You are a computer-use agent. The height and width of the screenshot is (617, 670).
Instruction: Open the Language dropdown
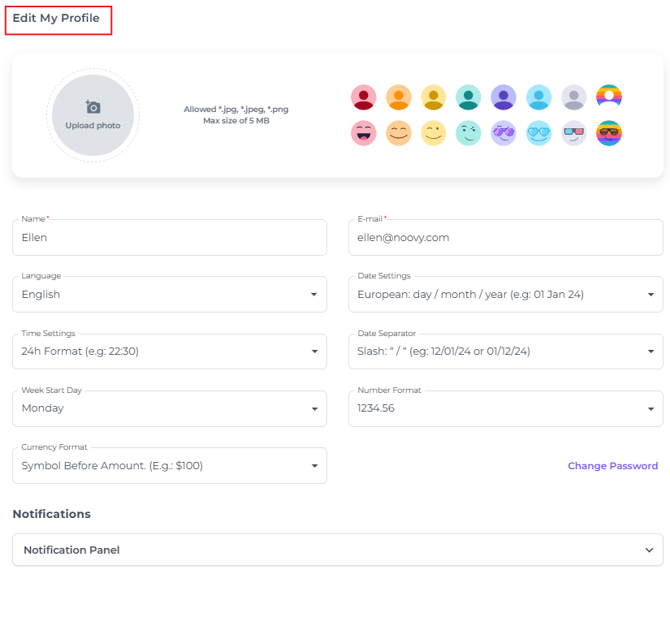click(x=169, y=295)
